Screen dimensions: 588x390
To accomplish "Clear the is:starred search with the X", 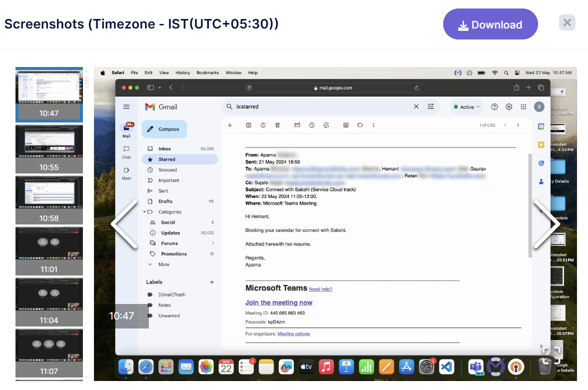I will pos(416,106).
